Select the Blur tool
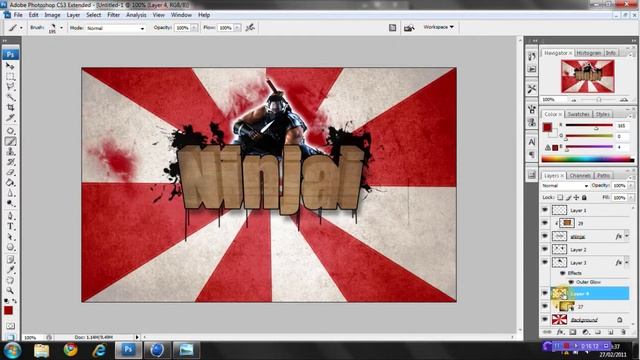This screenshot has height=360, width=640. coord(10,193)
